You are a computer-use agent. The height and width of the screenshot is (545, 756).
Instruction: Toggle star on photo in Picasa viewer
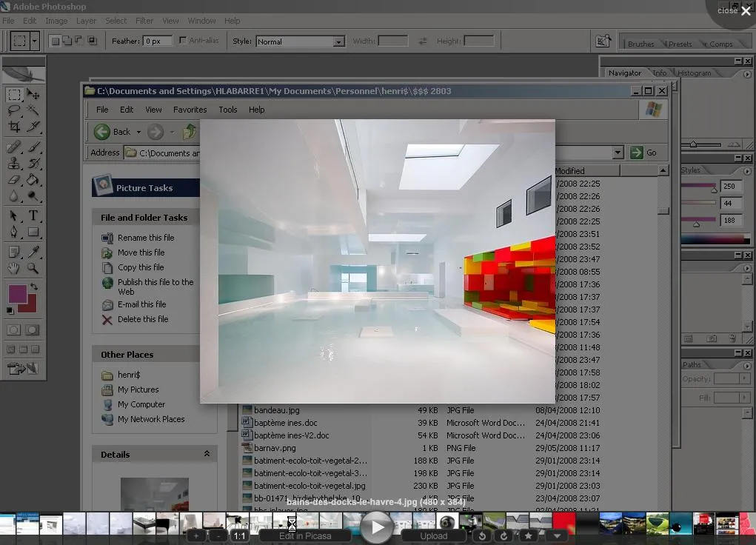click(x=529, y=536)
